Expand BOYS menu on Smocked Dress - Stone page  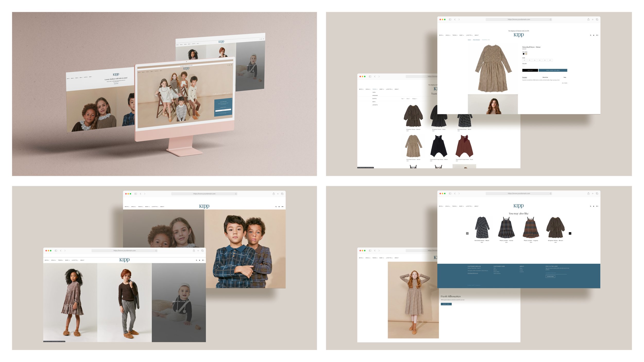click(441, 35)
